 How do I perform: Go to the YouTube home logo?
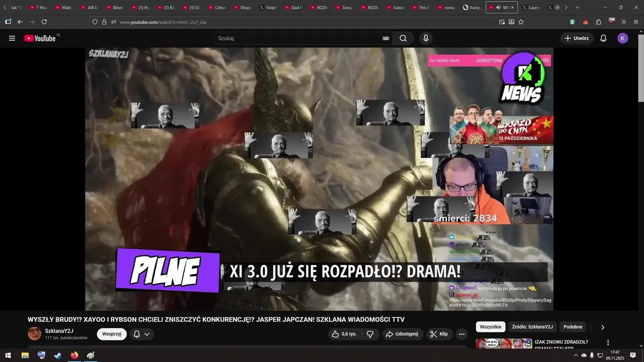point(40,38)
